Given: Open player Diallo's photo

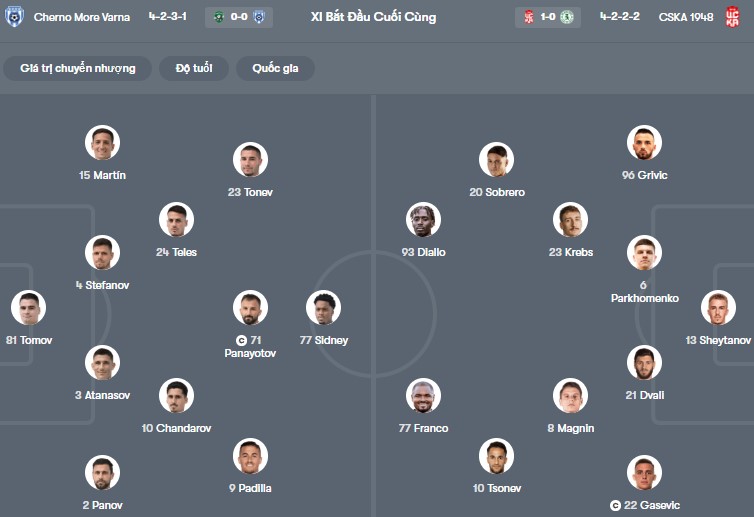Looking at the screenshot, I should pyautogui.click(x=424, y=220).
